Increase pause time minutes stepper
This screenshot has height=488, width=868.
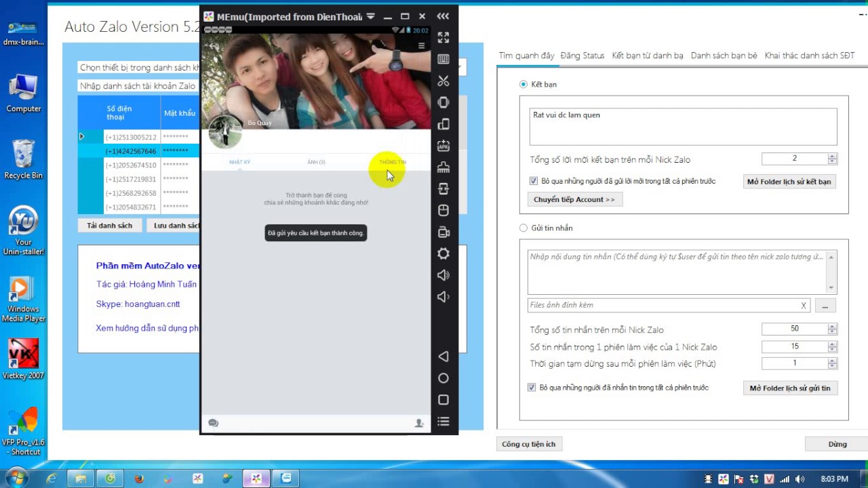coord(833,361)
